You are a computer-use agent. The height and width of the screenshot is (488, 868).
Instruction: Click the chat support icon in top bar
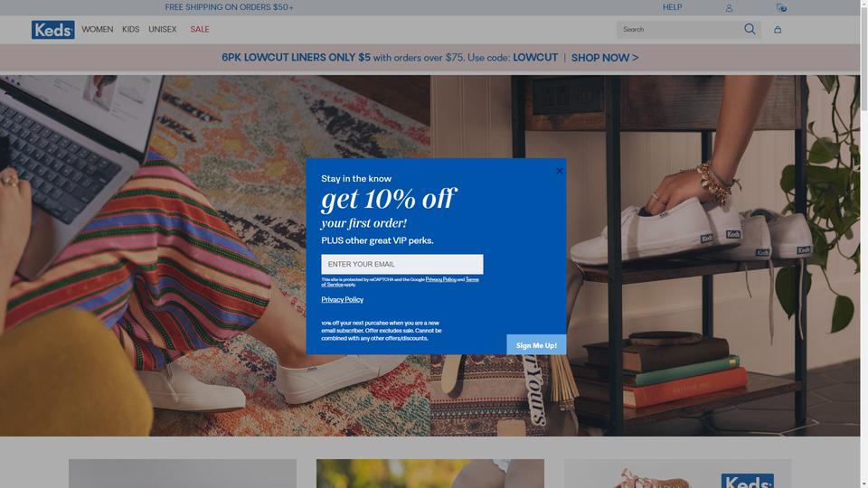[781, 8]
